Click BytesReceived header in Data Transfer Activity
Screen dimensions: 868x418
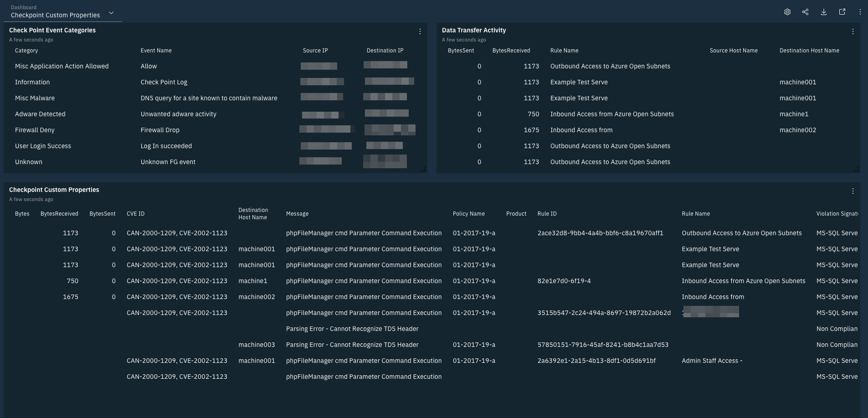coord(511,51)
